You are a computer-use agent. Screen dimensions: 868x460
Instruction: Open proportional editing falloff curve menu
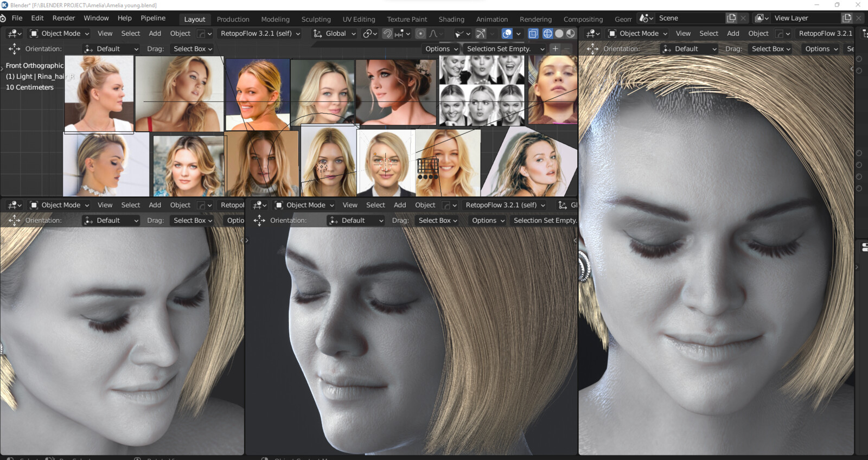pyautogui.click(x=436, y=33)
